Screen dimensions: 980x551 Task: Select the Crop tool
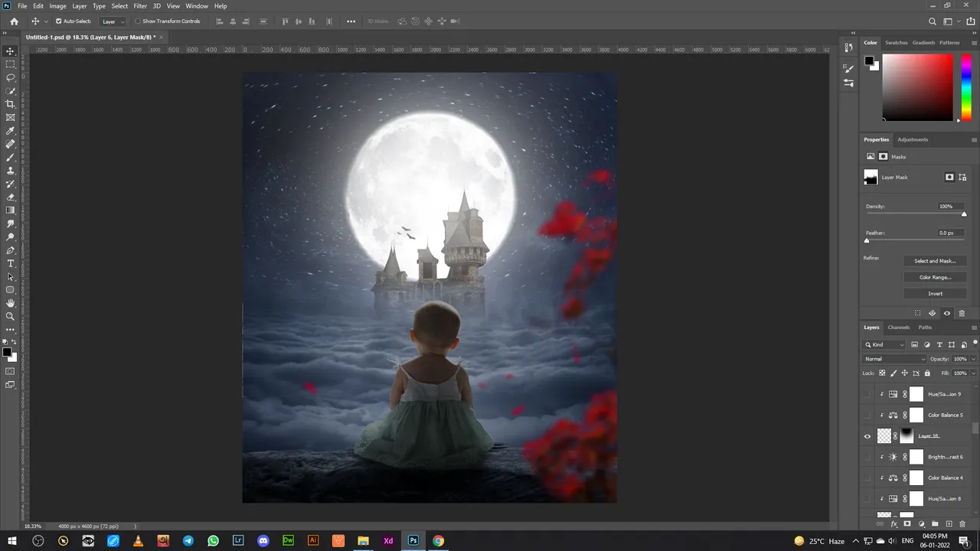(x=10, y=104)
